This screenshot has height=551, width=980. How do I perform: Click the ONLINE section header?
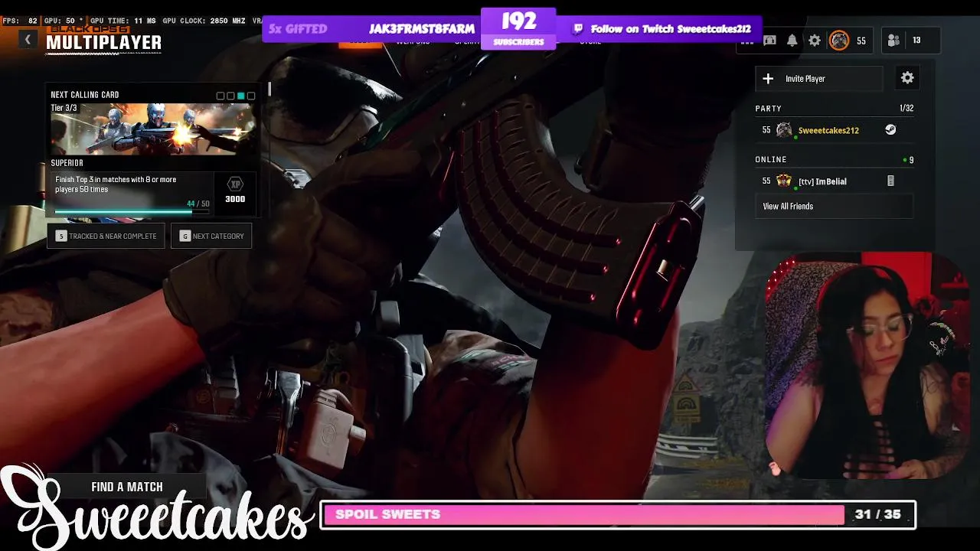(x=771, y=159)
